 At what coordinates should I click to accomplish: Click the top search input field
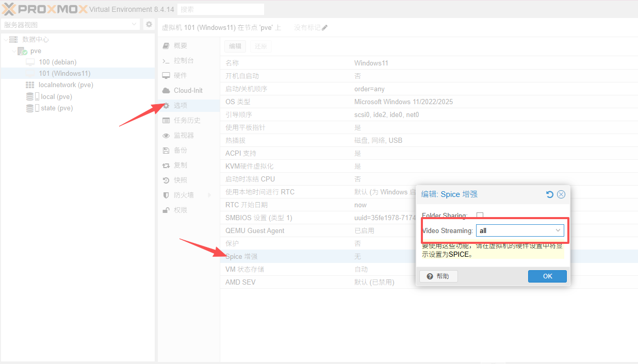[x=220, y=9]
